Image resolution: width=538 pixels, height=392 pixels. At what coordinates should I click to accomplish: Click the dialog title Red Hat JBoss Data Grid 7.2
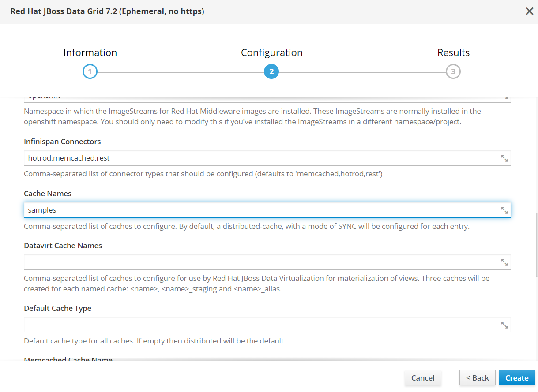point(107,11)
